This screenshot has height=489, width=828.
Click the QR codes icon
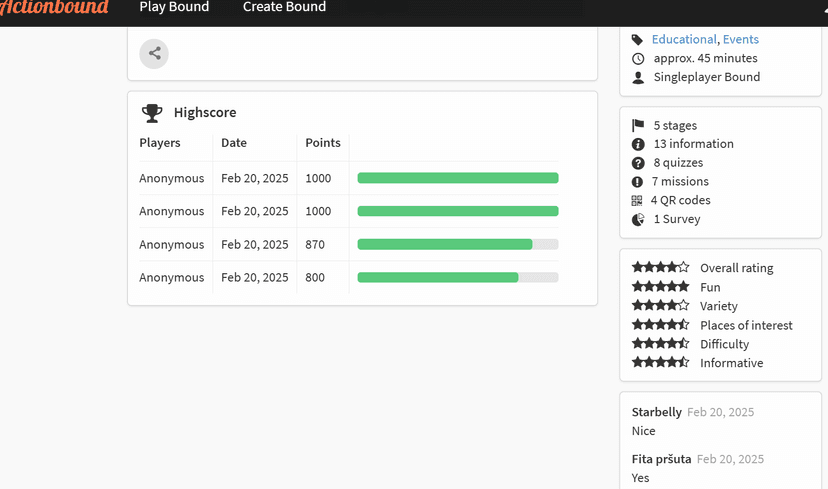(x=638, y=201)
